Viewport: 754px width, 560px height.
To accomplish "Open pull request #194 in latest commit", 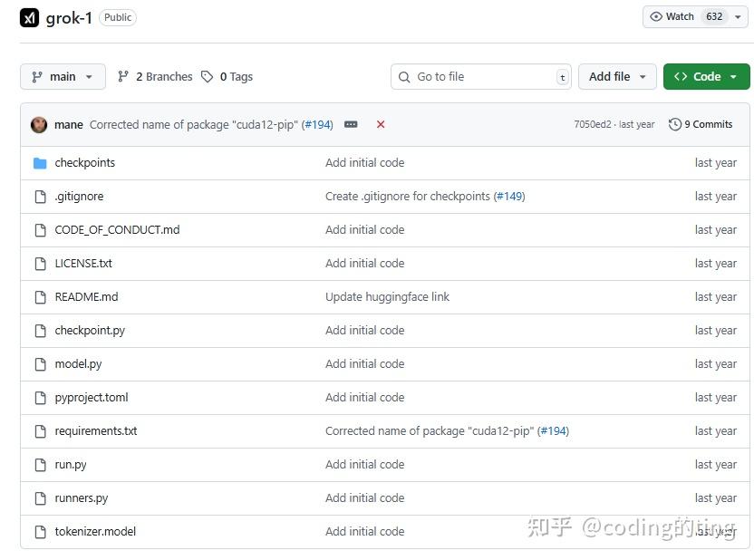I will click(x=317, y=124).
